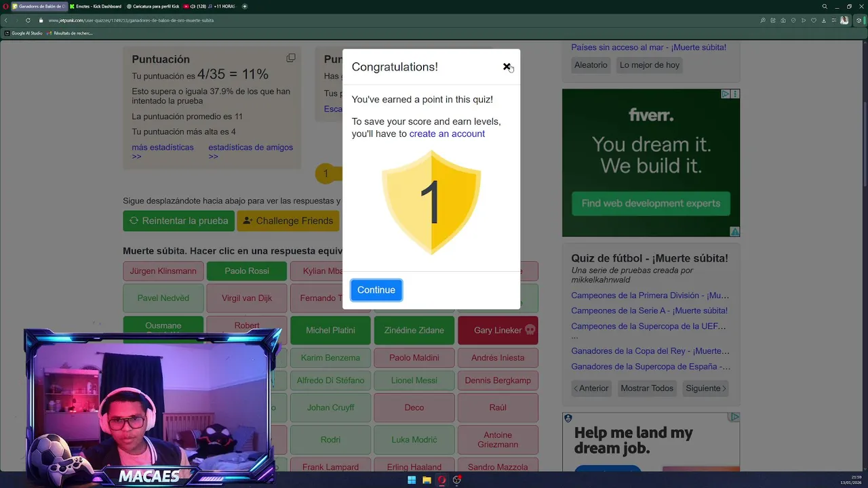Open File Explorer from taskbar
868x488 pixels.
[427, 481]
